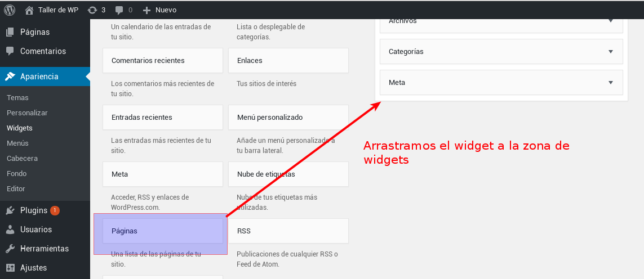Viewport: 644px width, 279px height.
Task: Click the Usuarios person icon
Action: point(10,229)
